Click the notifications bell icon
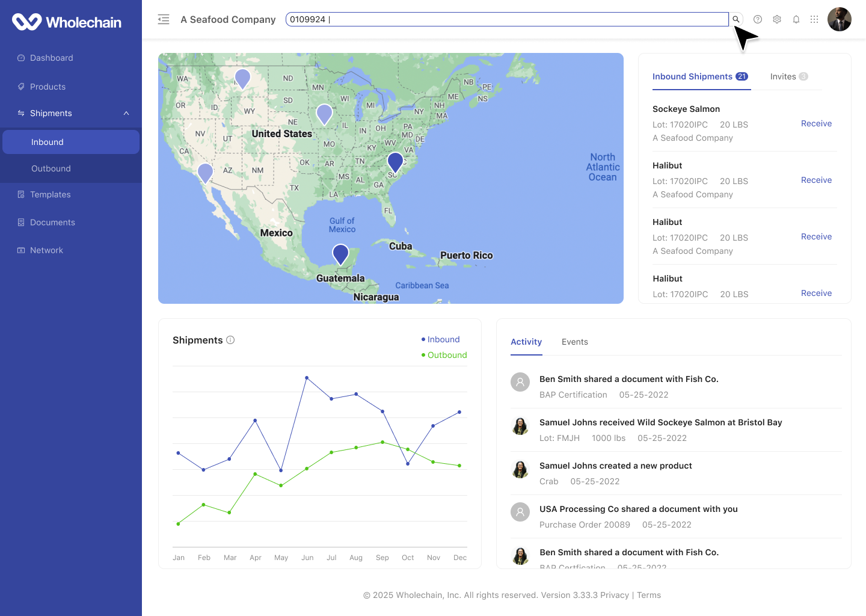The width and height of the screenshot is (866, 616). click(796, 19)
